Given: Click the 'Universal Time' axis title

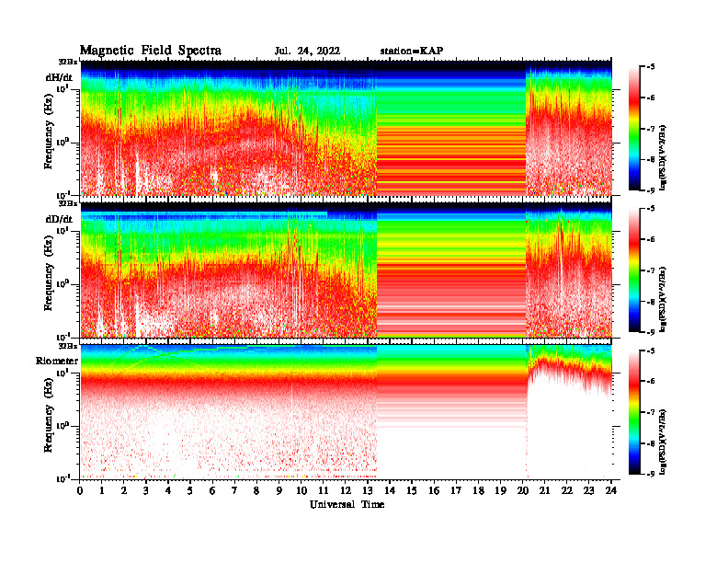Looking at the screenshot, I should pyautogui.click(x=347, y=504).
